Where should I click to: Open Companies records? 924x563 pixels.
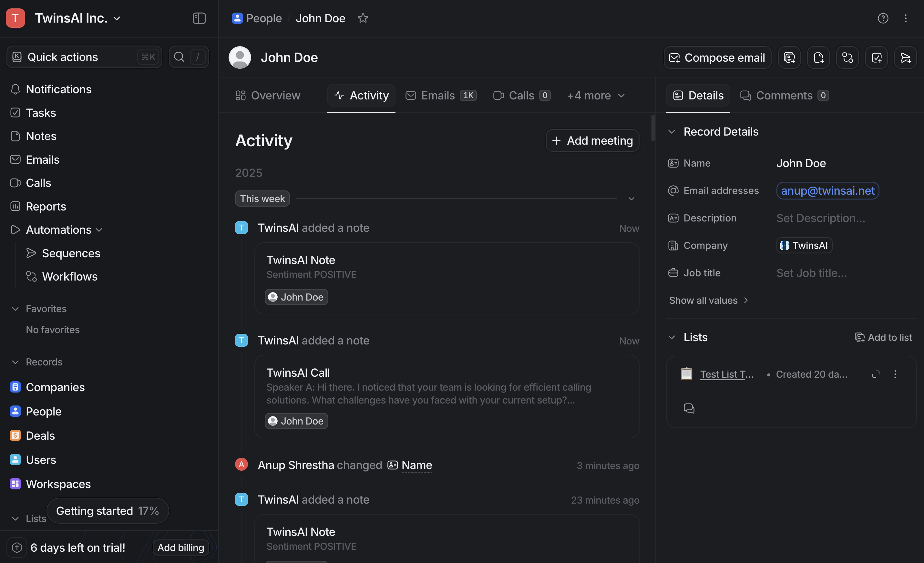tap(47, 387)
